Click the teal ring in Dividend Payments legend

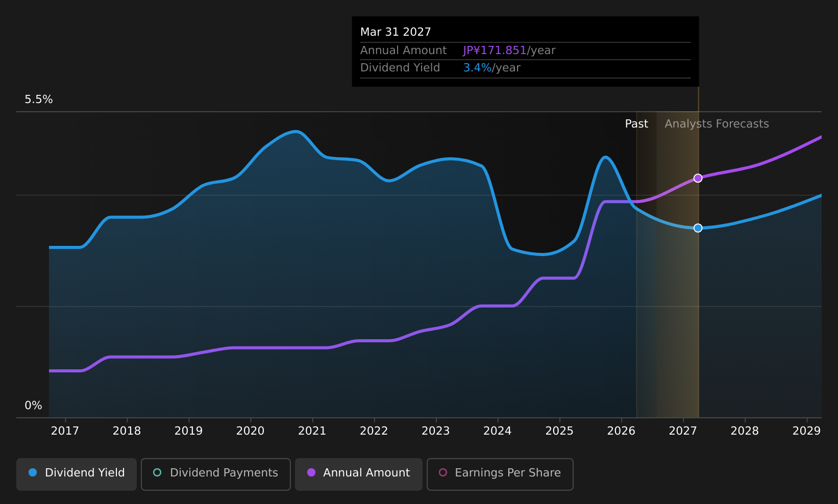pos(157,472)
